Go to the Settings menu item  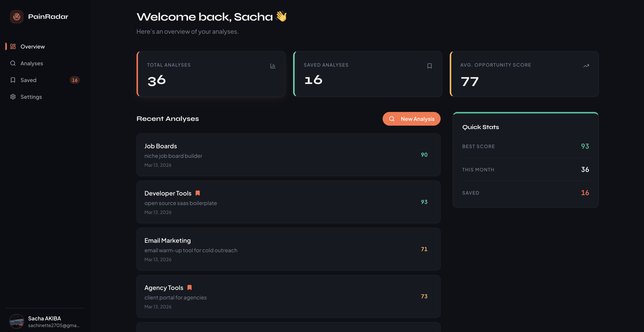[31, 97]
